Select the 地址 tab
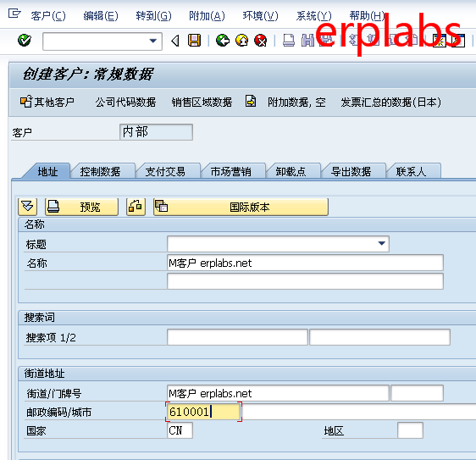Screen dimensions: 476x460 click(47, 172)
